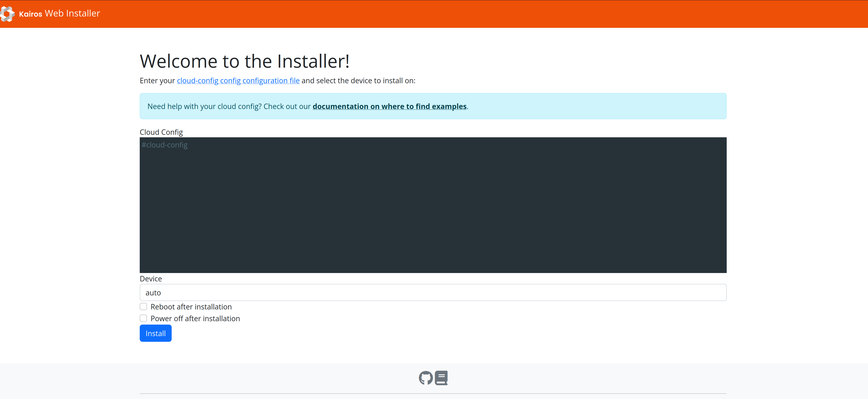Image resolution: width=868 pixels, height=399 pixels.
Task: Click the Device input field showing auto
Action: [433, 292]
